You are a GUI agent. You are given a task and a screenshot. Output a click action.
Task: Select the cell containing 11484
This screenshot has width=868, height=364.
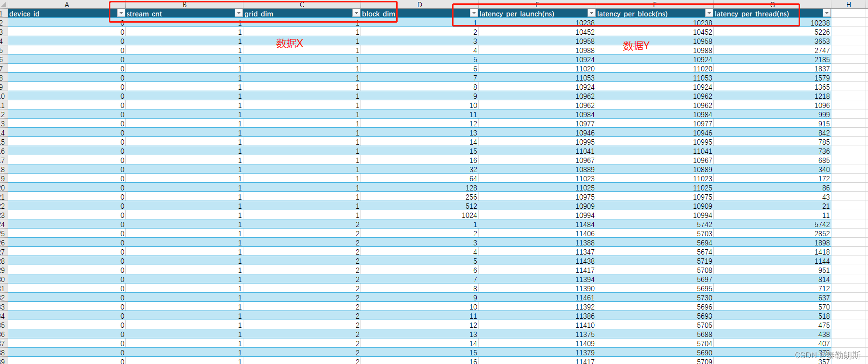pyautogui.click(x=537, y=224)
